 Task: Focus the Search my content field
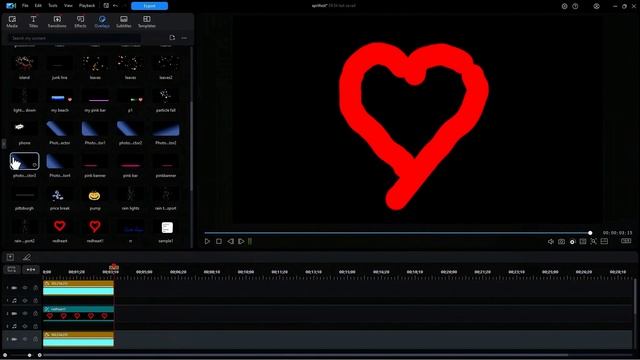point(75,38)
